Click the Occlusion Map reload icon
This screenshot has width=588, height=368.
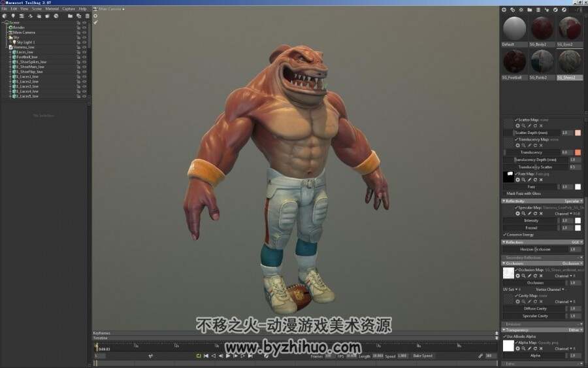[x=535, y=276]
